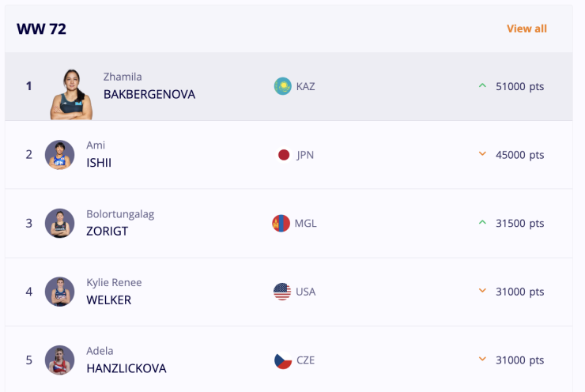The height and width of the screenshot is (392, 585).
Task: Click the down arrow next to Welker's points
Action: (x=482, y=291)
